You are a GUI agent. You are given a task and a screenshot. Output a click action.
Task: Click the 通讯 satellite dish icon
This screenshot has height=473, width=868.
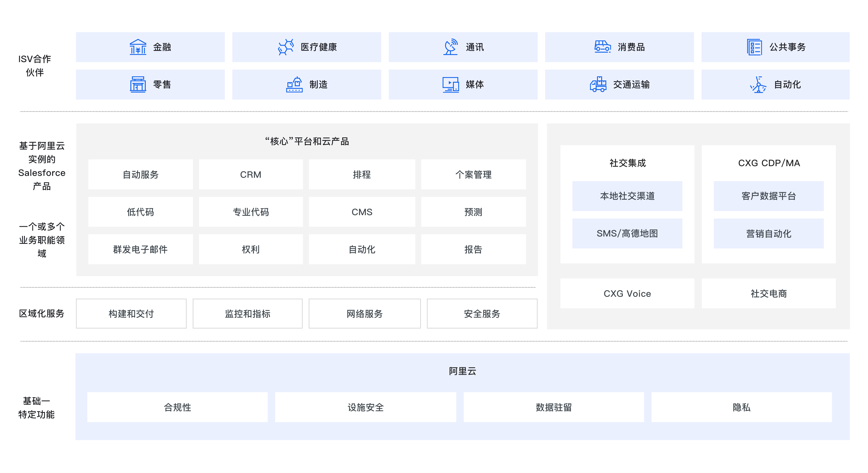(450, 47)
